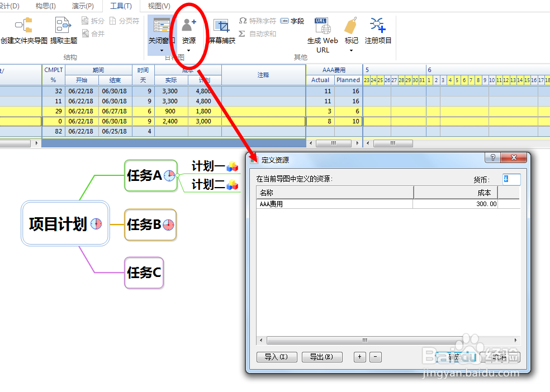
Task: Open the circled 资源 (Resources) icon
Action: coord(189,25)
